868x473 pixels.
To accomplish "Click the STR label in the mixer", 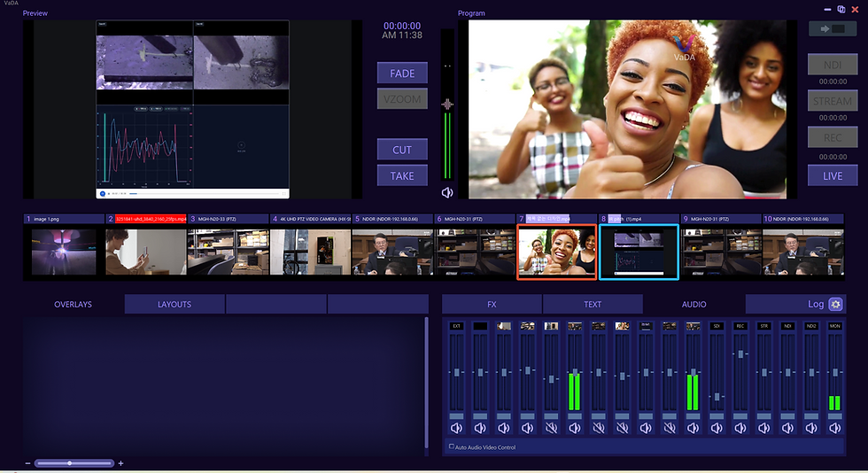I will point(763,326).
